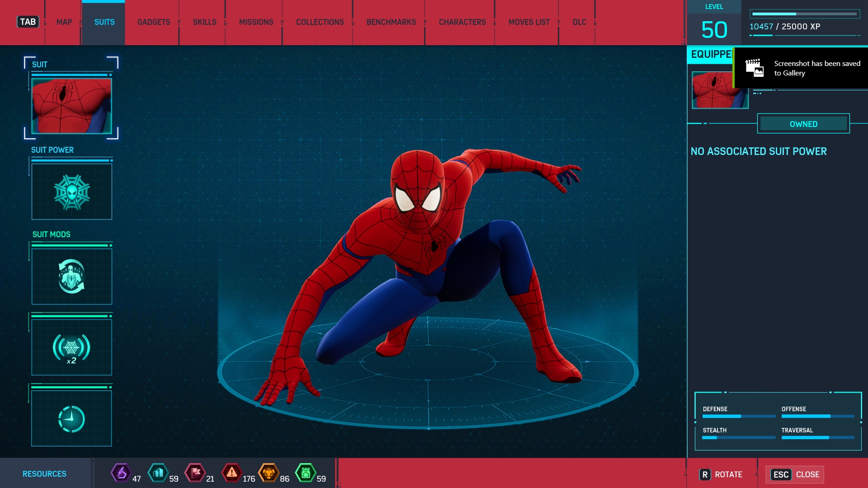This screenshot has height=488, width=868.
Task: Click the teal landmark token icon
Action: (x=158, y=473)
